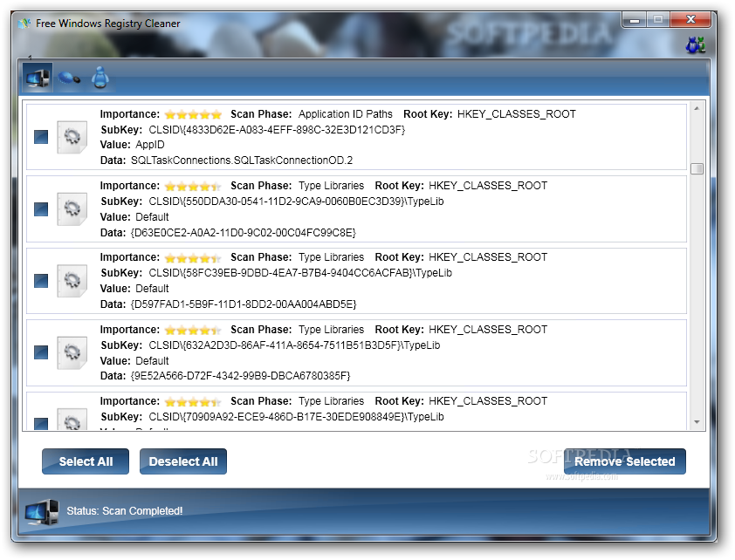
Task: Click the Select All button
Action: [x=86, y=461]
